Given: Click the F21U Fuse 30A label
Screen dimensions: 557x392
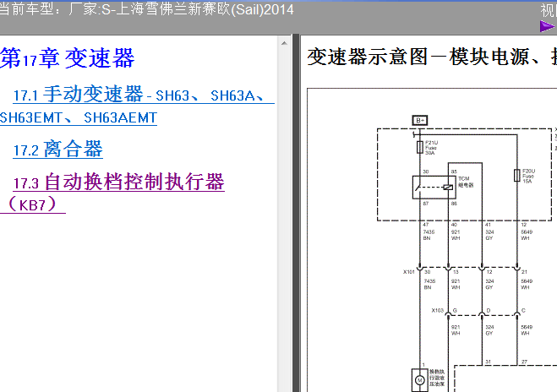Looking at the screenshot, I should click(431, 147).
